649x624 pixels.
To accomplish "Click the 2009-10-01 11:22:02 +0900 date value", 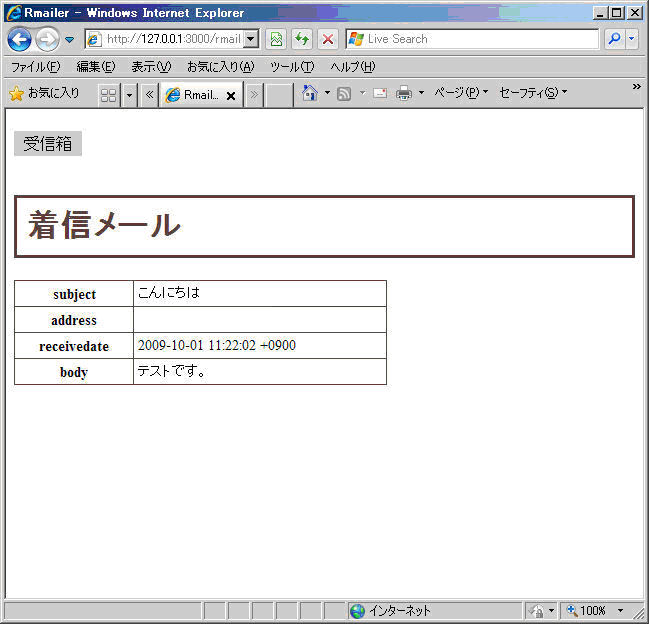I will point(216,345).
